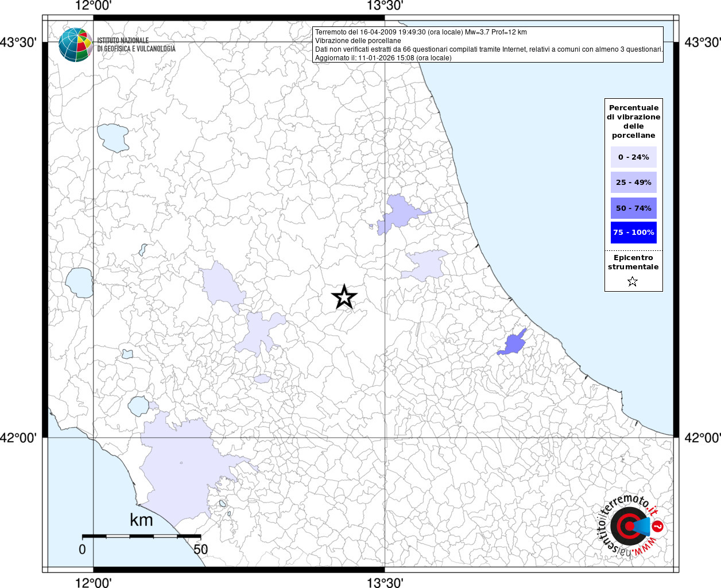
Task: Click the 'Vibrazione delle porcellane' subtitle line
Action: point(358,41)
